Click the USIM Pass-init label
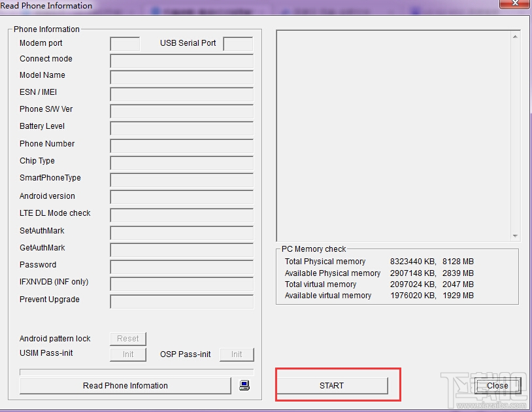 pos(46,353)
